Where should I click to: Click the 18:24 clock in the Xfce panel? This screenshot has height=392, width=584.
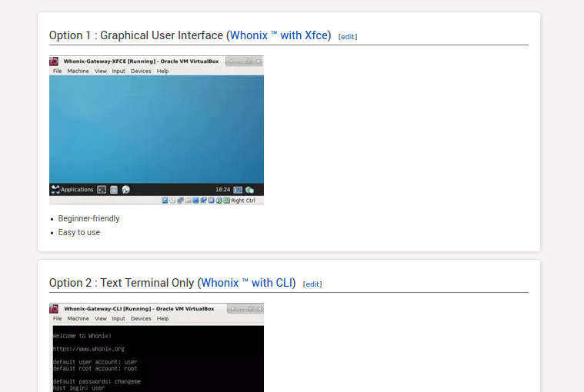[222, 190]
